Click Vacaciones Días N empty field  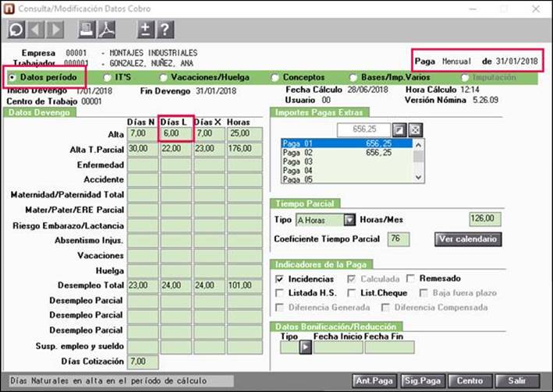point(143,256)
